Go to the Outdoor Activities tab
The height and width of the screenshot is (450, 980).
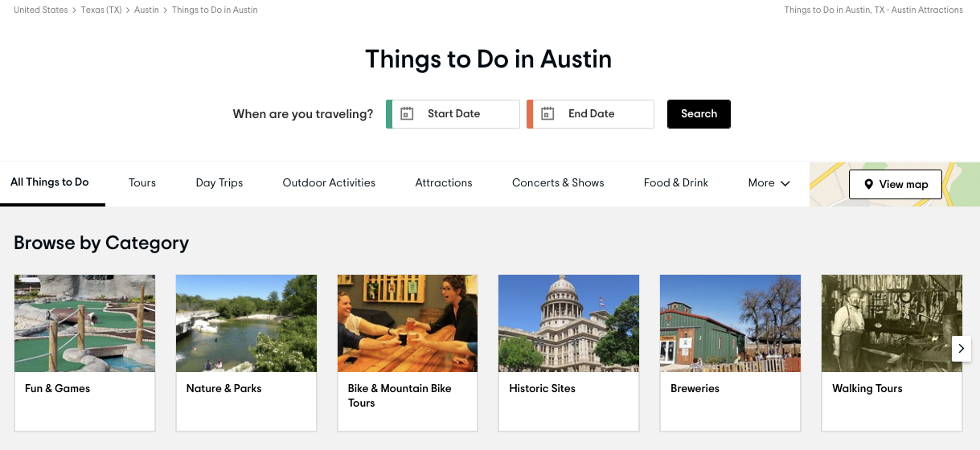[329, 183]
